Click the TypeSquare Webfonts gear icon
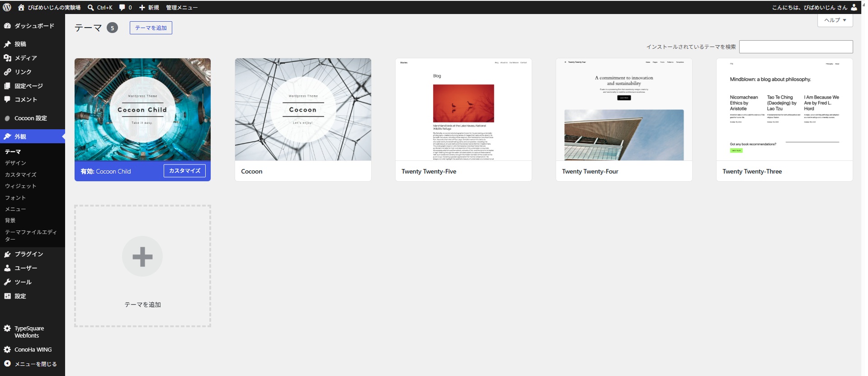The width and height of the screenshot is (868, 376). [7, 329]
